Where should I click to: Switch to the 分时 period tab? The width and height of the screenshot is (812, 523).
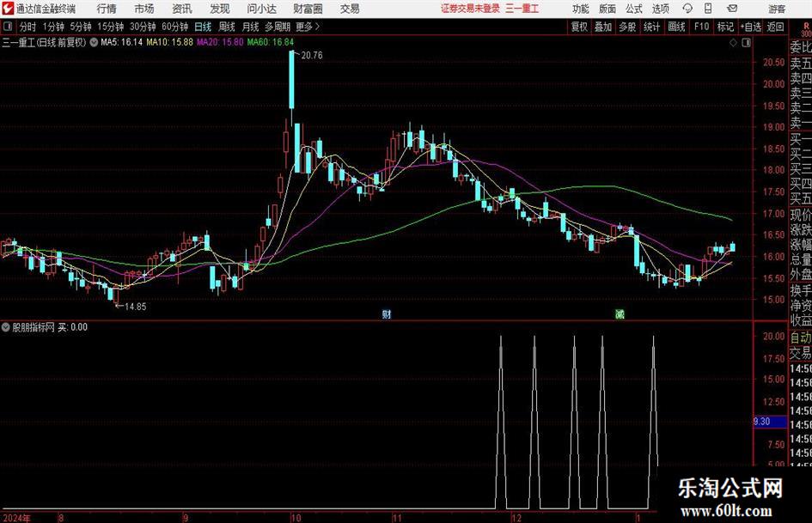tap(28, 27)
